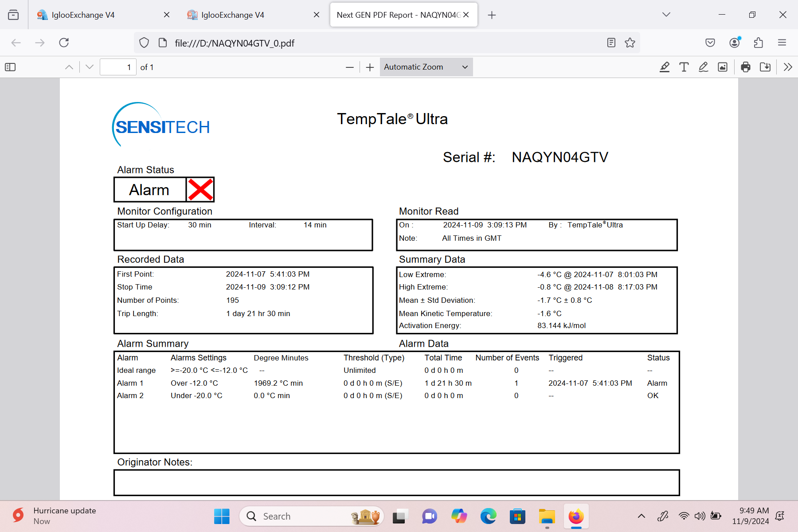
Task: Open a new browser tab
Action: pos(492,15)
